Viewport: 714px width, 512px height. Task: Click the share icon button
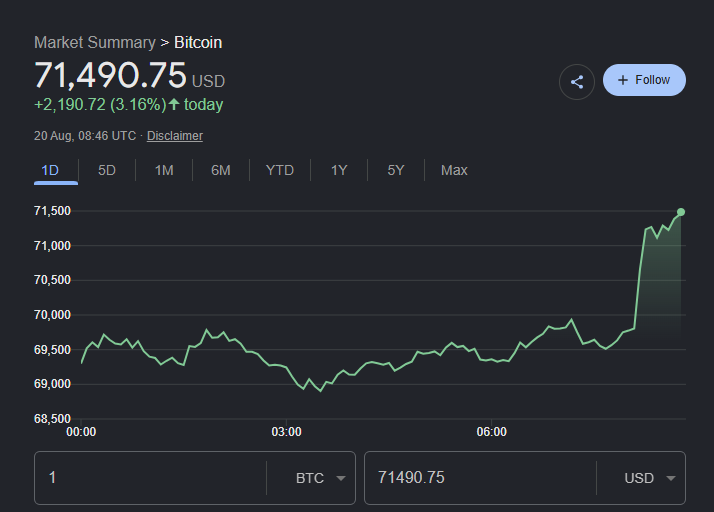[576, 82]
